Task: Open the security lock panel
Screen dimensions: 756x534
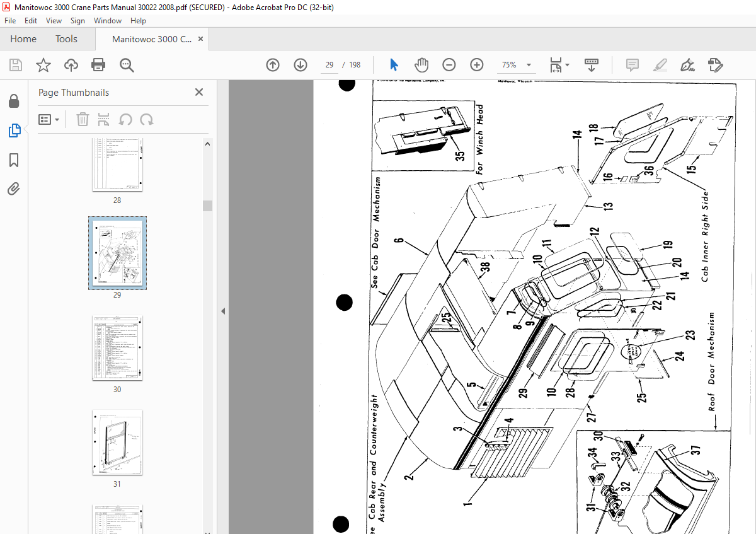Action: pyautogui.click(x=14, y=102)
